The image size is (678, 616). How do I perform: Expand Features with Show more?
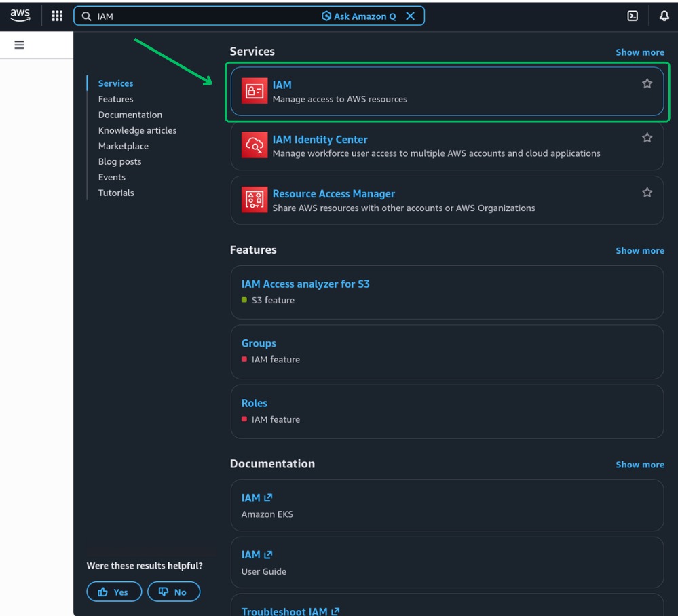click(x=639, y=251)
